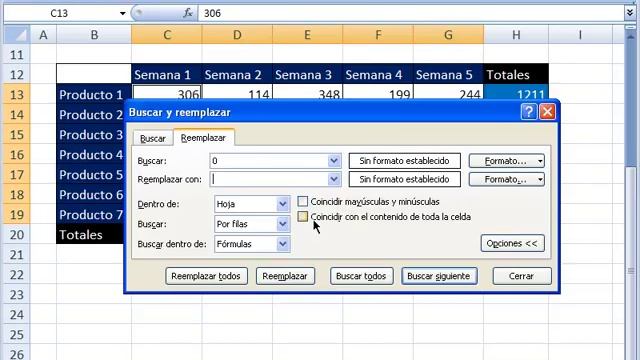Select row 12 header
The width and height of the screenshot is (640, 360).
(17, 75)
